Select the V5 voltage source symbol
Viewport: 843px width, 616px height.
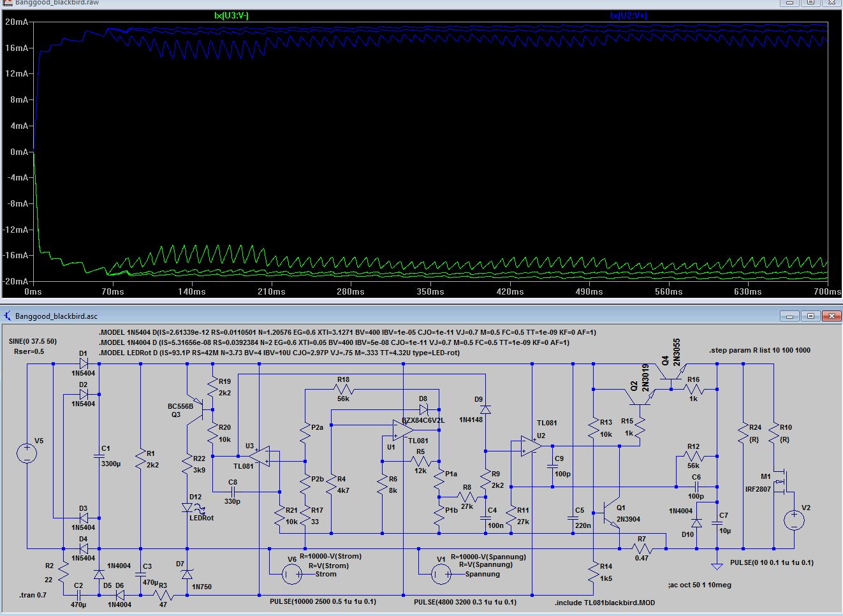[x=27, y=453]
